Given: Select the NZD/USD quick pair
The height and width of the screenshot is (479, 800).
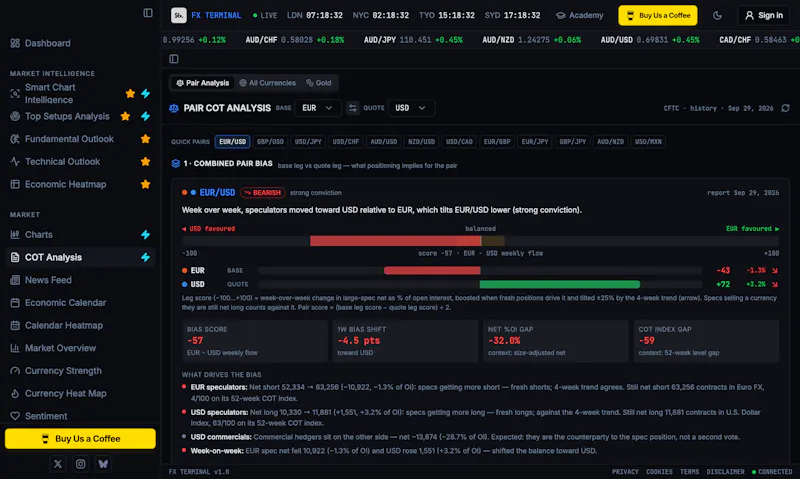Looking at the screenshot, I should click(421, 142).
